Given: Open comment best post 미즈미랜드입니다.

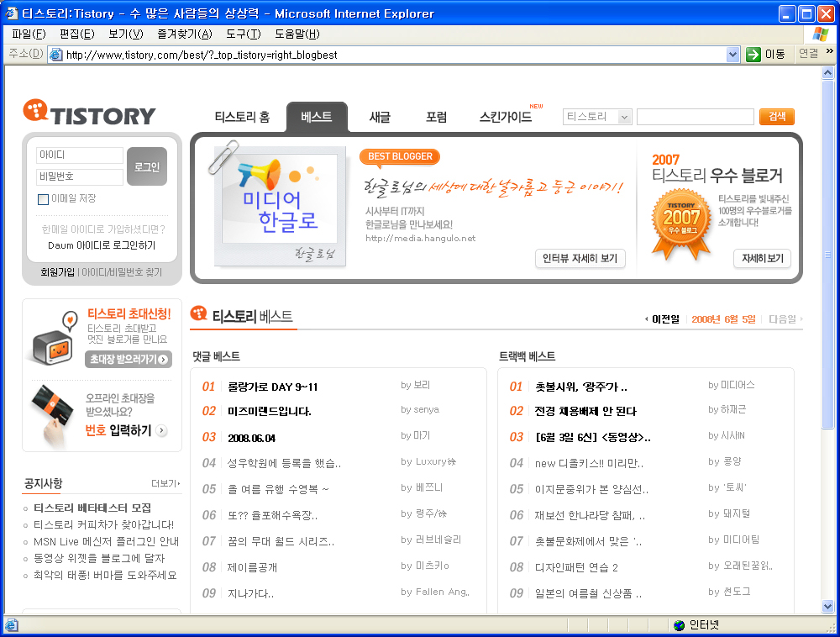Looking at the screenshot, I should [270, 411].
